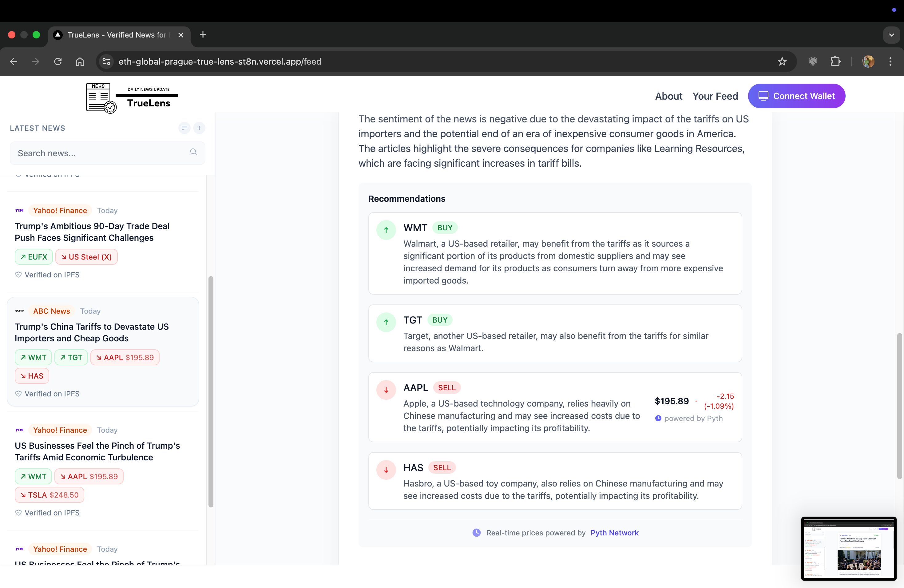The image size is (904, 588).
Task: Focus the Search news field
Action: pyautogui.click(x=108, y=153)
